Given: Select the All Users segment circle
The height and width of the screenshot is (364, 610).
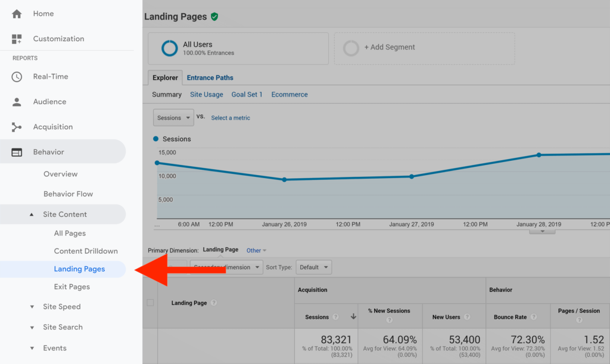Looking at the screenshot, I should (x=167, y=48).
